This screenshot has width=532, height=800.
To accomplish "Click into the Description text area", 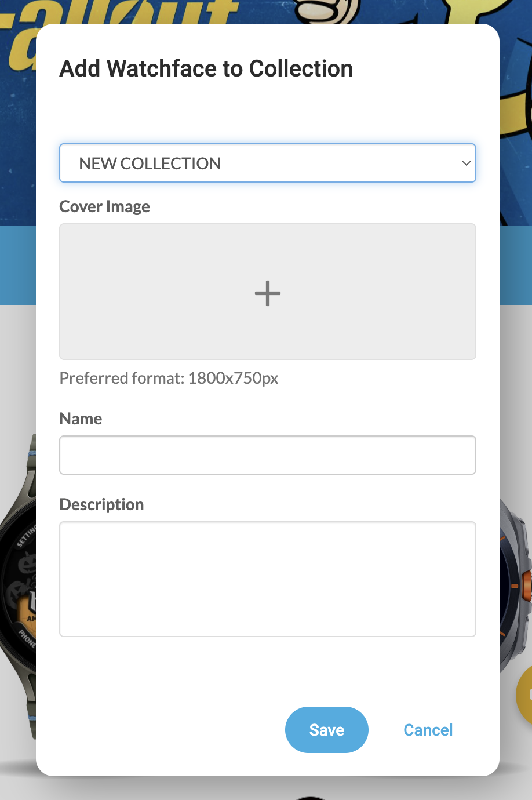I will (x=268, y=579).
